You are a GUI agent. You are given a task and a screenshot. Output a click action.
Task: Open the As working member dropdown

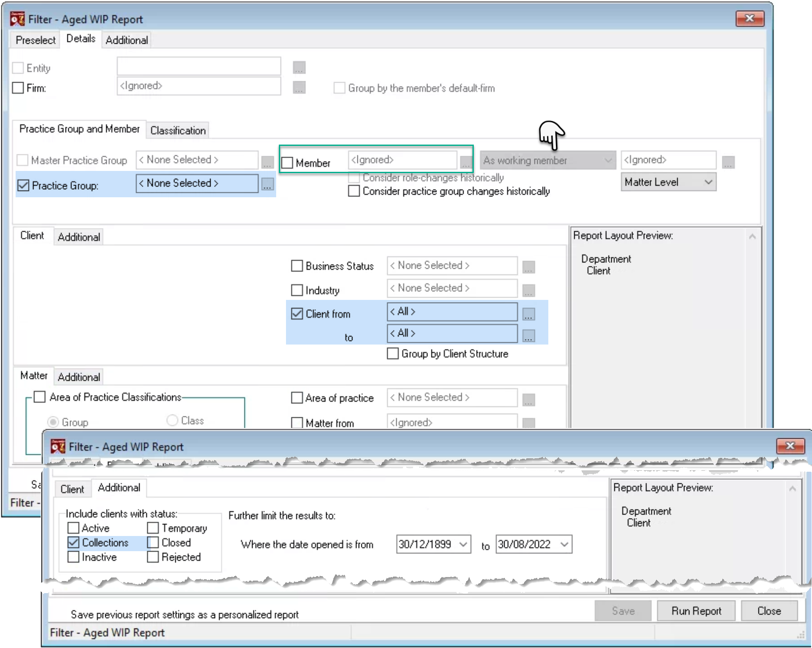click(548, 160)
